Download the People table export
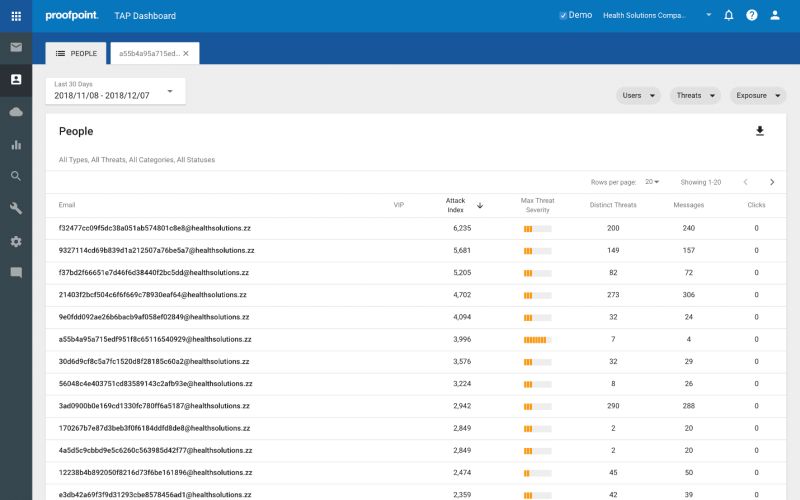The image size is (800, 500). (x=760, y=131)
